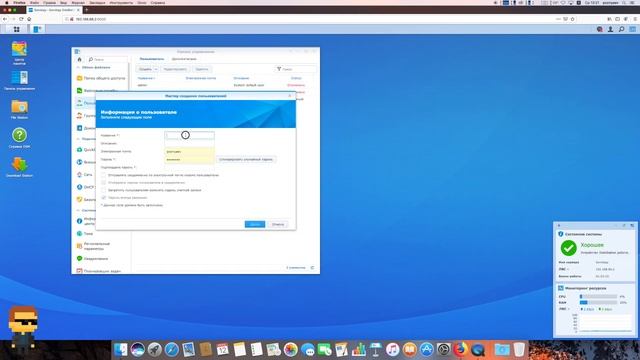Click the Отмена button in wizard
Image resolution: width=640 pixels, height=360 pixels.
pyautogui.click(x=278, y=224)
